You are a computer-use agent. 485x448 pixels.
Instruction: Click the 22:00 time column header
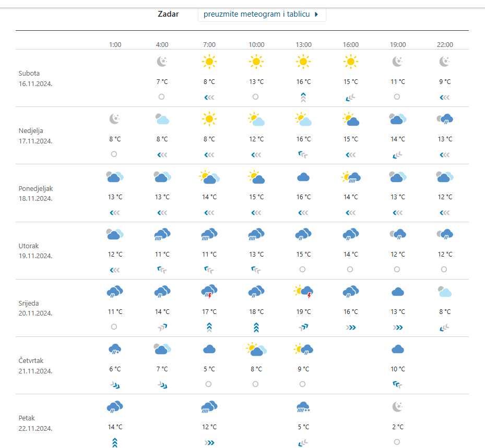pyautogui.click(x=445, y=45)
